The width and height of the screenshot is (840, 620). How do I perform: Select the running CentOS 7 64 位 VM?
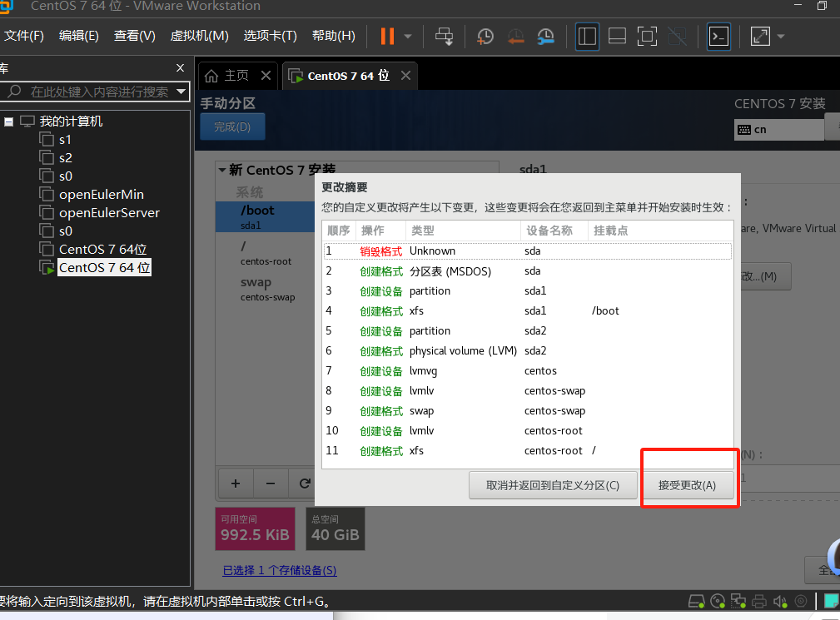(x=104, y=267)
